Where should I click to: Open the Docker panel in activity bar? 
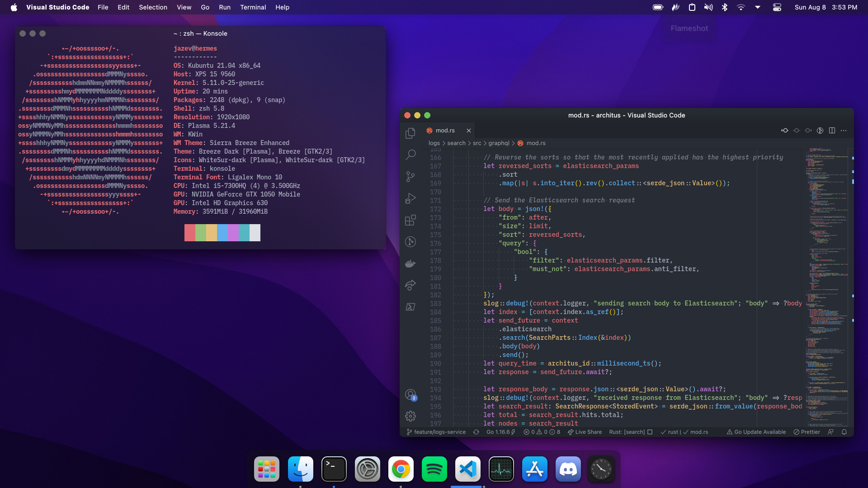[x=410, y=263]
